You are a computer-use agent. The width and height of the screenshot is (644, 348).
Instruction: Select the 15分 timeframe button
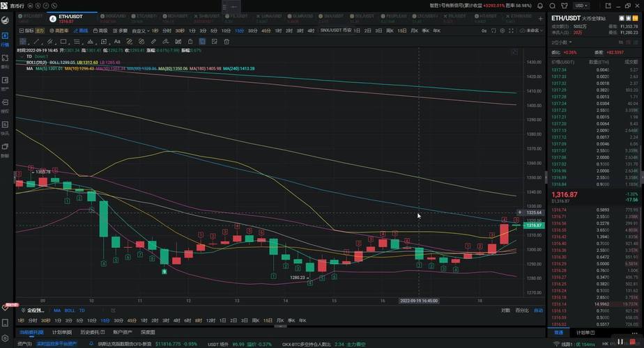click(239, 31)
